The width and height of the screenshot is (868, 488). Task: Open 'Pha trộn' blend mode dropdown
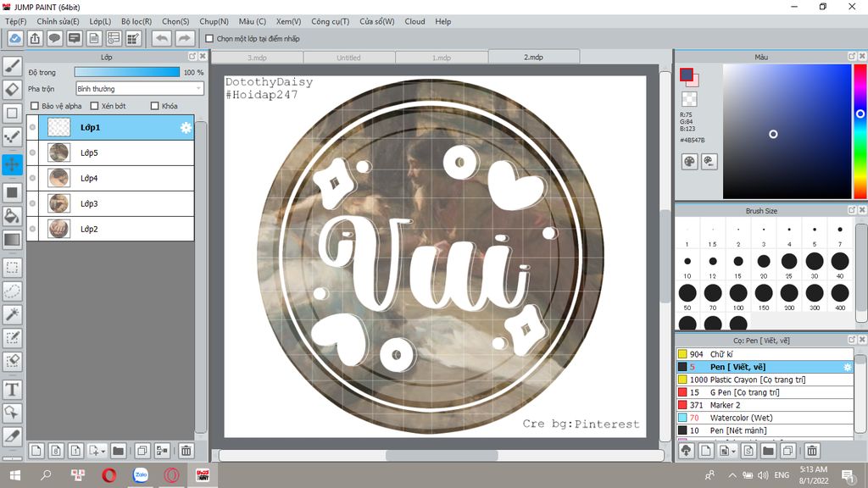coord(140,88)
